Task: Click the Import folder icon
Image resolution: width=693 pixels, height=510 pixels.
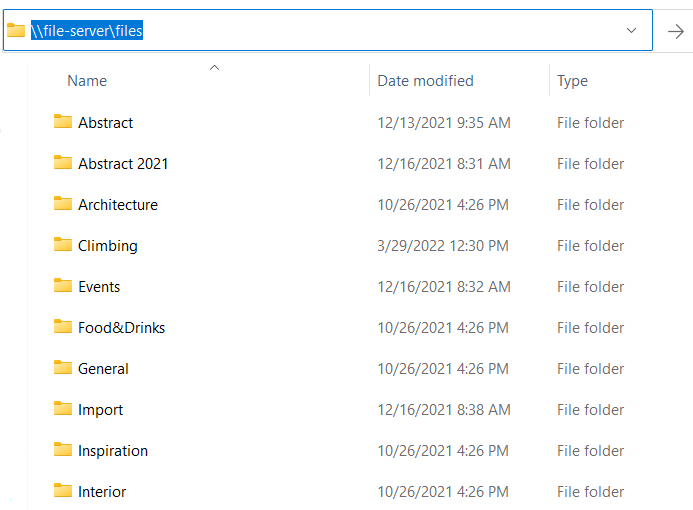Action: (x=63, y=409)
